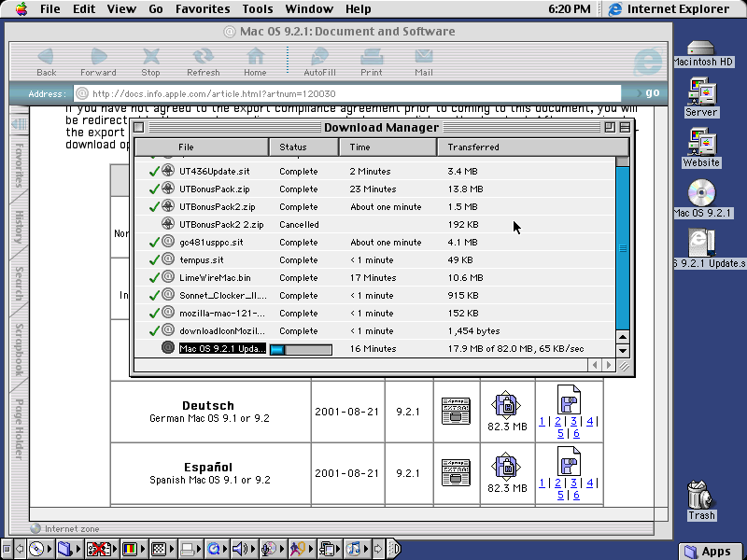Image resolution: width=747 pixels, height=560 pixels.
Task: Click the Mac OS 9.2.1 Update progress bar
Action: [x=301, y=348]
